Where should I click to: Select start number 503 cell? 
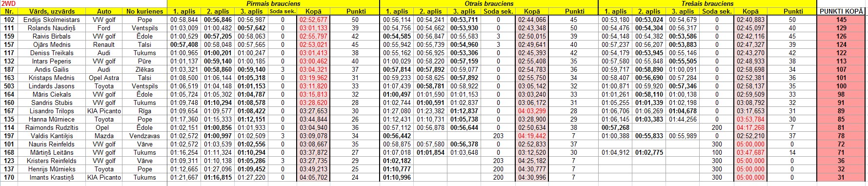pos(8,86)
